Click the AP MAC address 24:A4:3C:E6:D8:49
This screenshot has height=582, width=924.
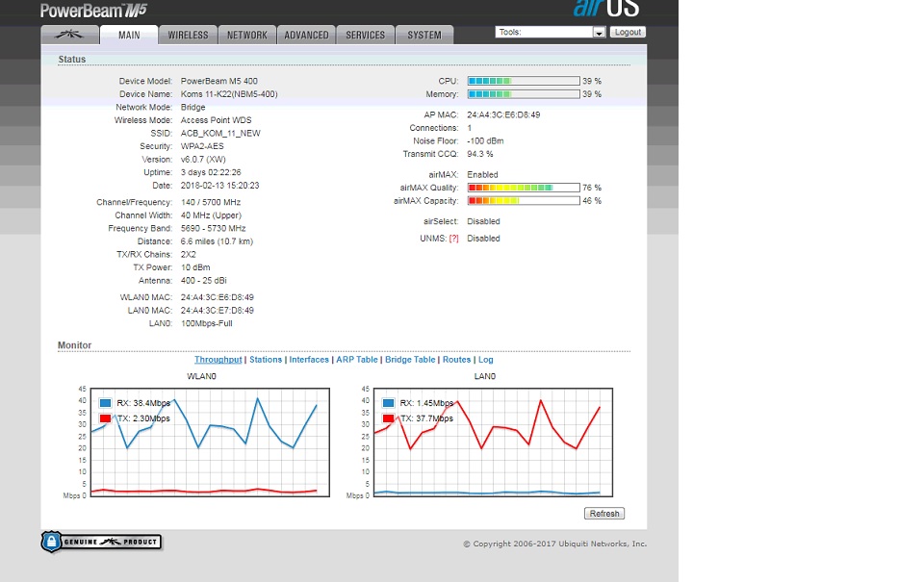(503, 114)
